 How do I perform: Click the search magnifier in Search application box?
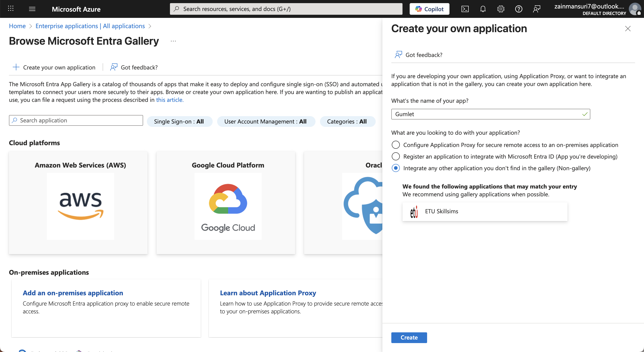tap(15, 120)
